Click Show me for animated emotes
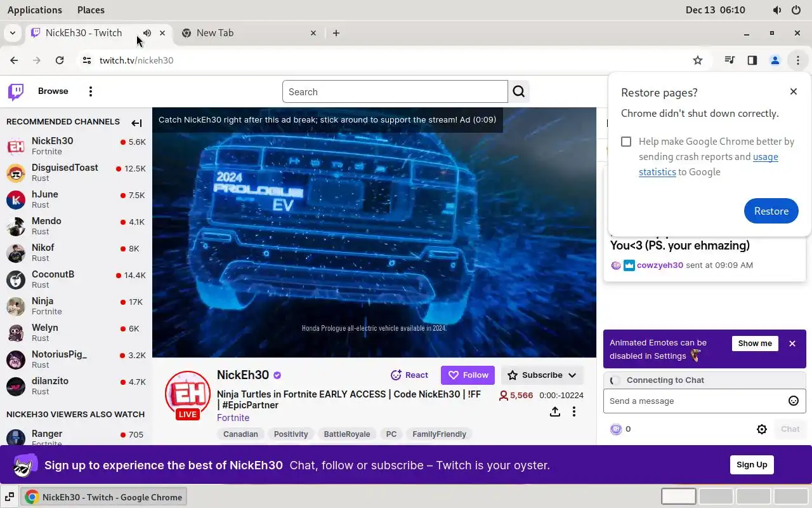Viewport: 812px width, 508px height. tap(755, 344)
